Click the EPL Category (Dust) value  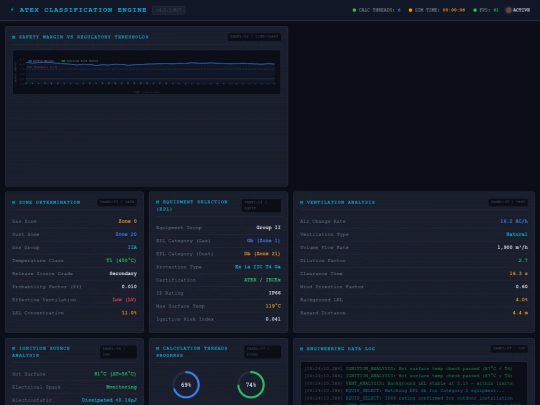262,253
